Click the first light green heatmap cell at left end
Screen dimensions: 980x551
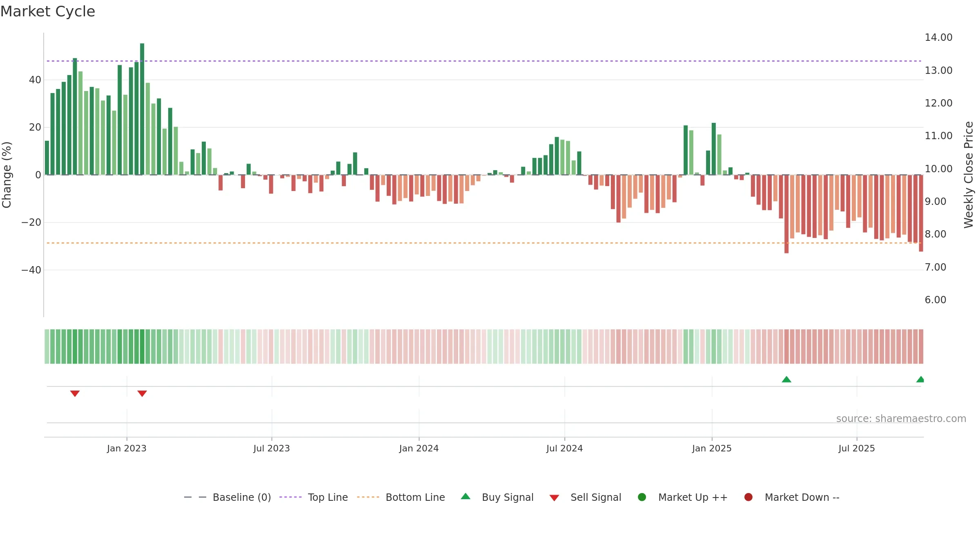click(47, 347)
